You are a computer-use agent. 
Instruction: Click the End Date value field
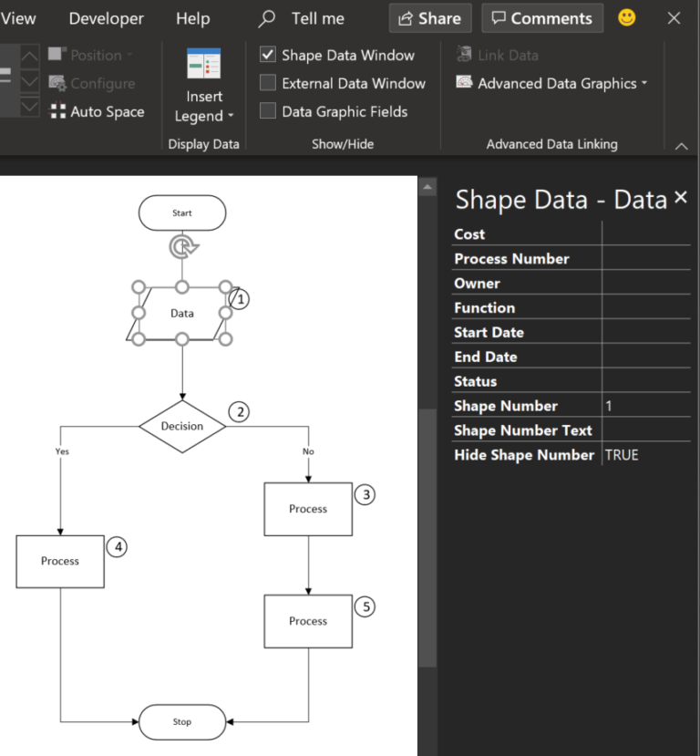pyautogui.click(x=646, y=357)
